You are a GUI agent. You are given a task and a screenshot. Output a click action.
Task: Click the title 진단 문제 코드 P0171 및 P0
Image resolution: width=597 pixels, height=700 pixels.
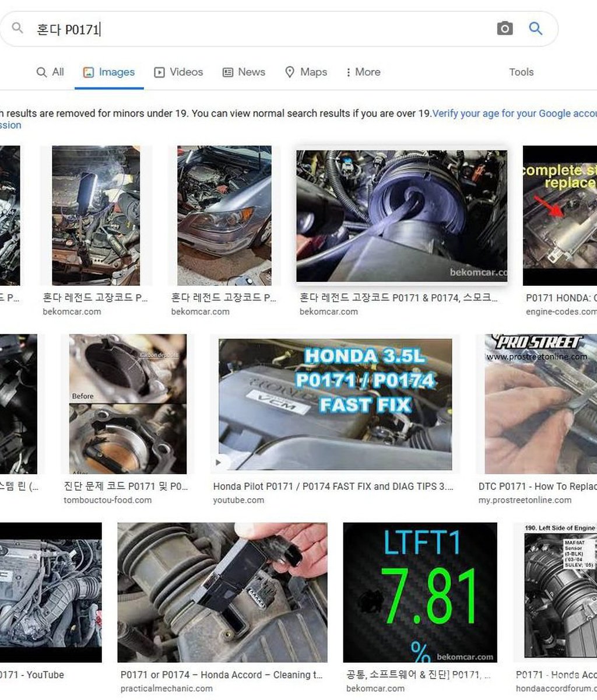coord(126,486)
